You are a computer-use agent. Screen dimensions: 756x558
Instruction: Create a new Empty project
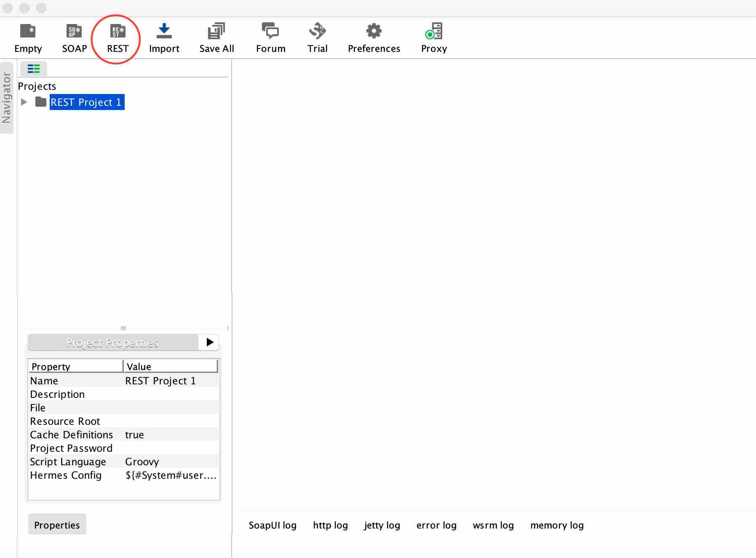(x=28, y=38)
